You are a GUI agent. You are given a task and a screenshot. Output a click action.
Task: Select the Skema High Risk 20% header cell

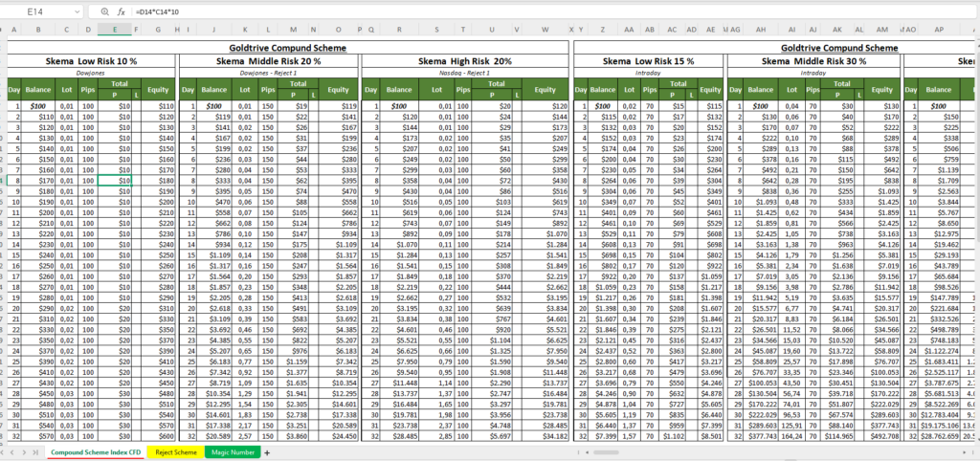point(465,61)
